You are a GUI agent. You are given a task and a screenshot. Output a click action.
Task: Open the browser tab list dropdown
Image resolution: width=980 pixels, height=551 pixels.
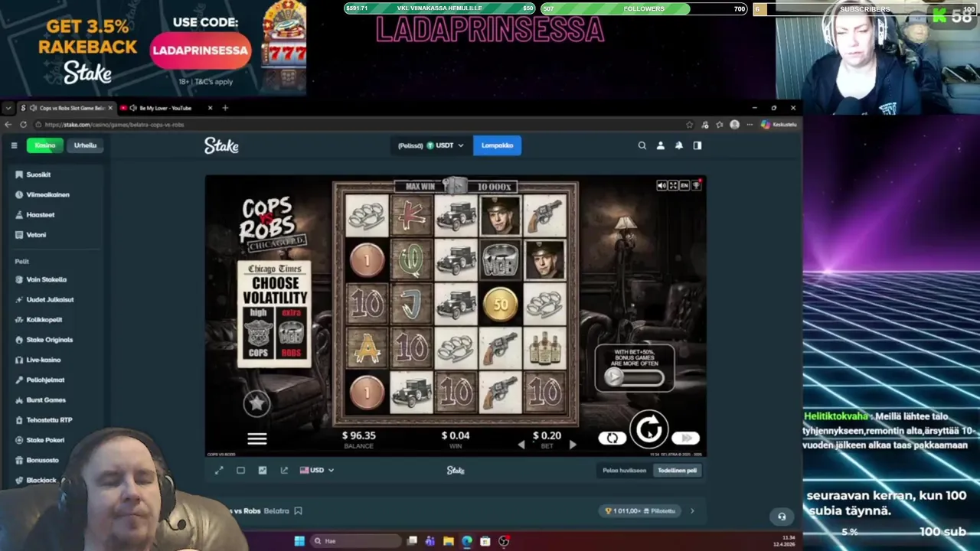[8, 108]
